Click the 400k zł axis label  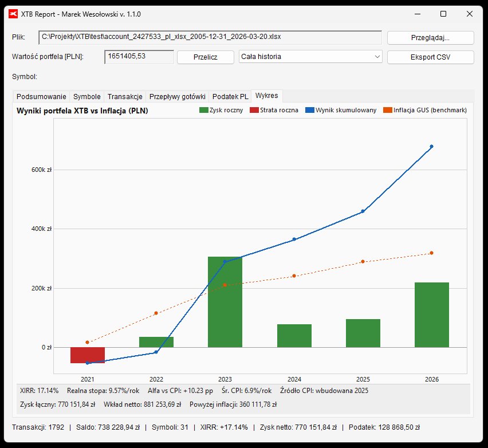41,229
